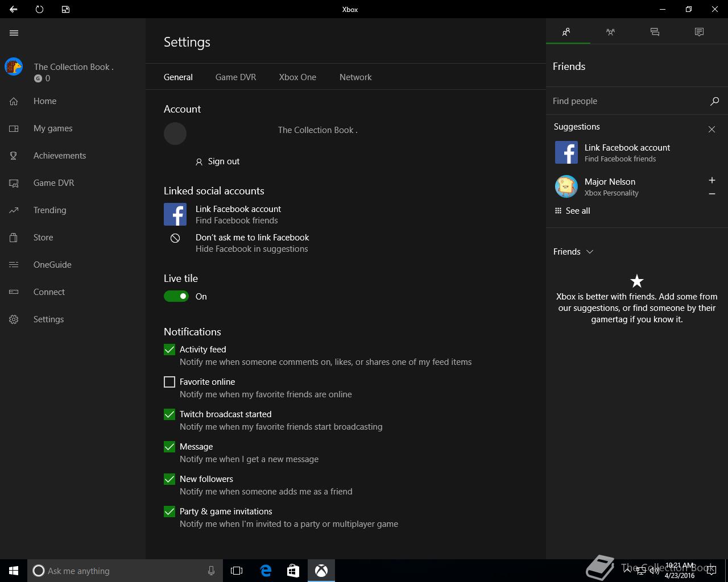This screenshot has height=582, width=728.
Task: Open the Store bag icon
Action: (14, 238)
